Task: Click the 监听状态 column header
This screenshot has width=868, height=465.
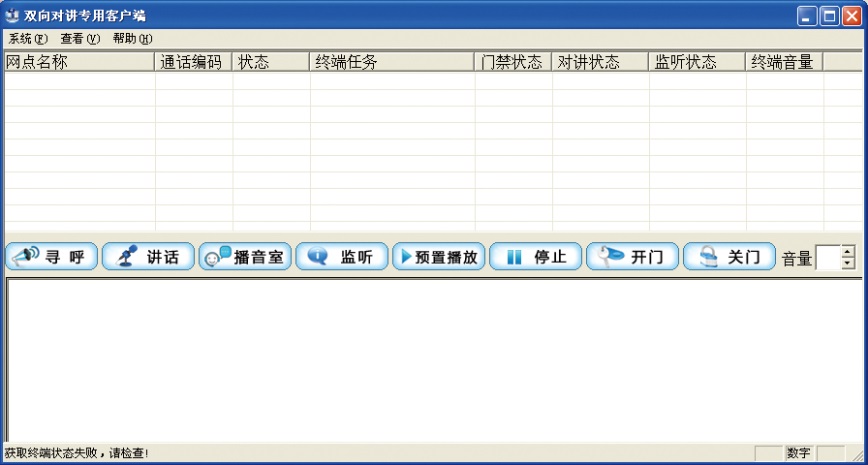Action: coord(697,62)
